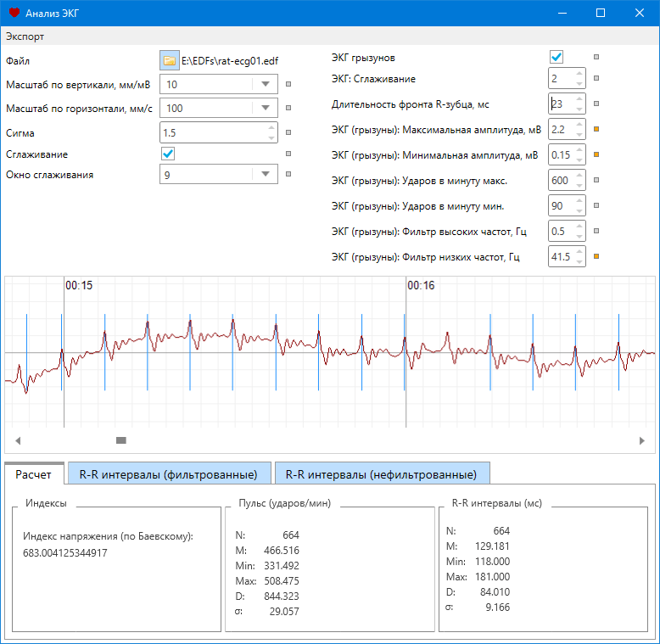Disable the ЭКГ грызунов checkbox

point(557,57)
